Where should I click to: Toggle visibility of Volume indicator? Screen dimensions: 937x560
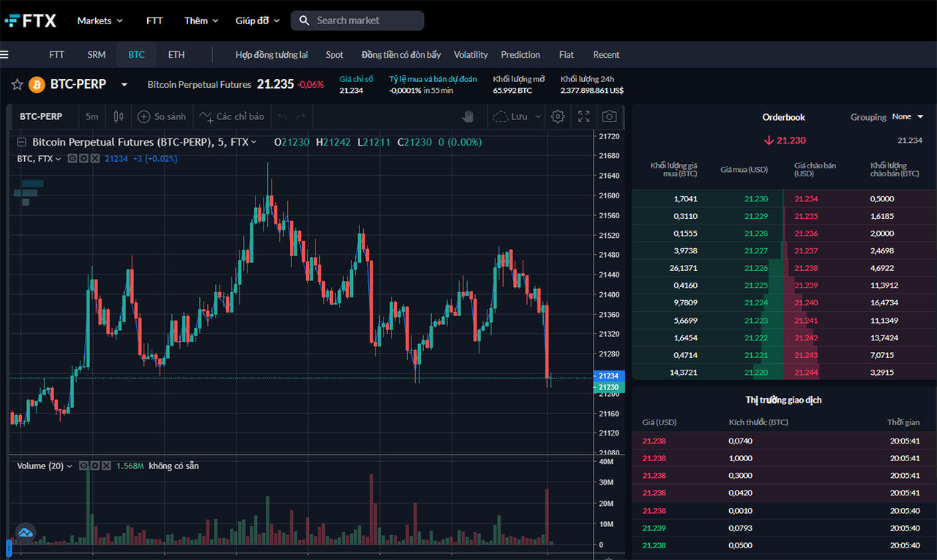tap(83, 466)
